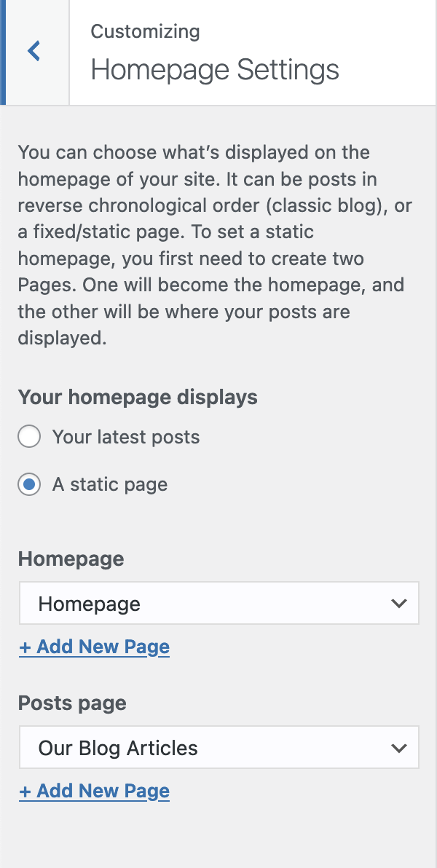437x868 pixels.
Task: Click '+ Add New Page' under Homepage
Action: point(94,647)
